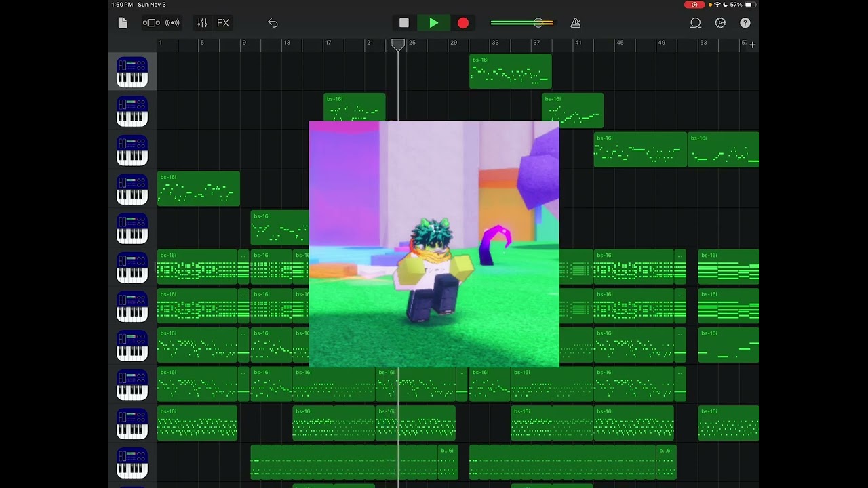Select eleventh track's long region below bar 13
The width and height of the screenshot is (868, 488).
click(344, 462)
